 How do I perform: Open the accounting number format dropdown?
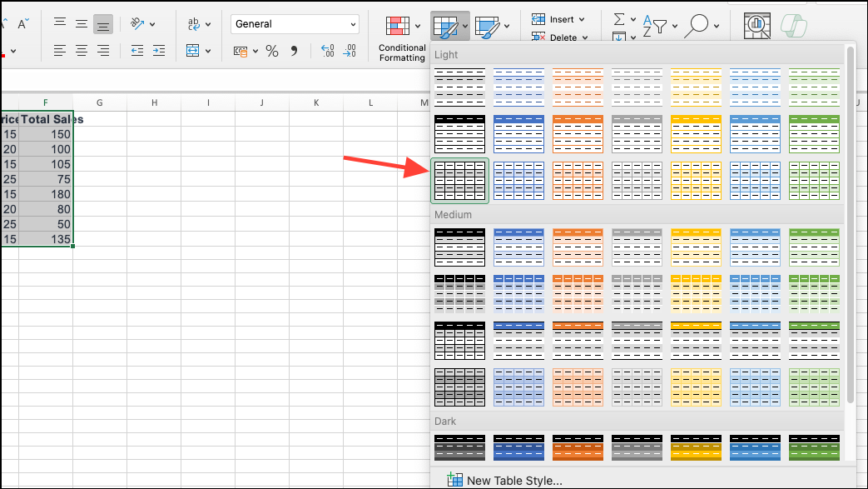tap(255, 51)
